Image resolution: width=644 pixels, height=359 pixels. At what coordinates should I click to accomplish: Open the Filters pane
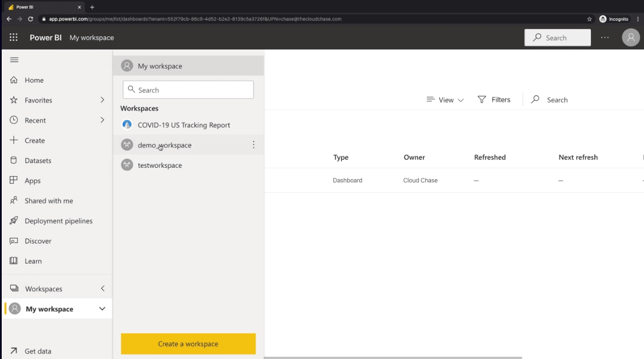(494, 100)
